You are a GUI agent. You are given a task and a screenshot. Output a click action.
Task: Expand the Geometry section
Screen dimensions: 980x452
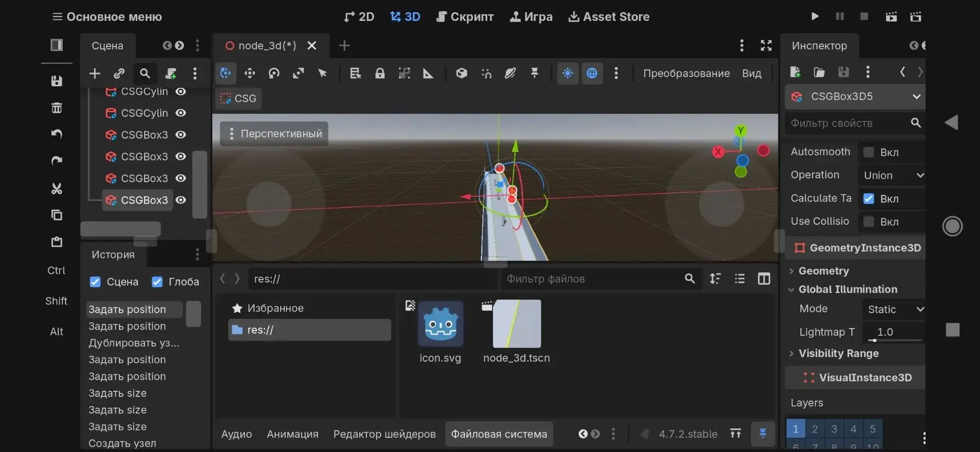click(823, 271)
